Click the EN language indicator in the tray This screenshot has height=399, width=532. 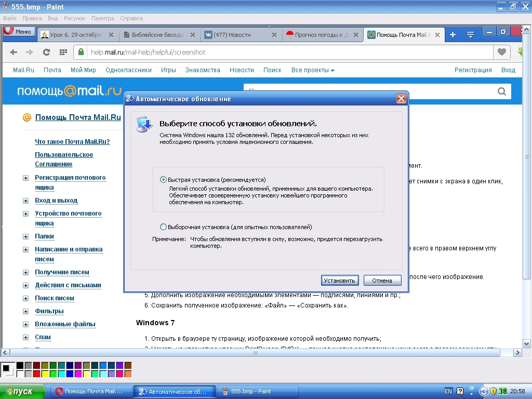(448, 391)
